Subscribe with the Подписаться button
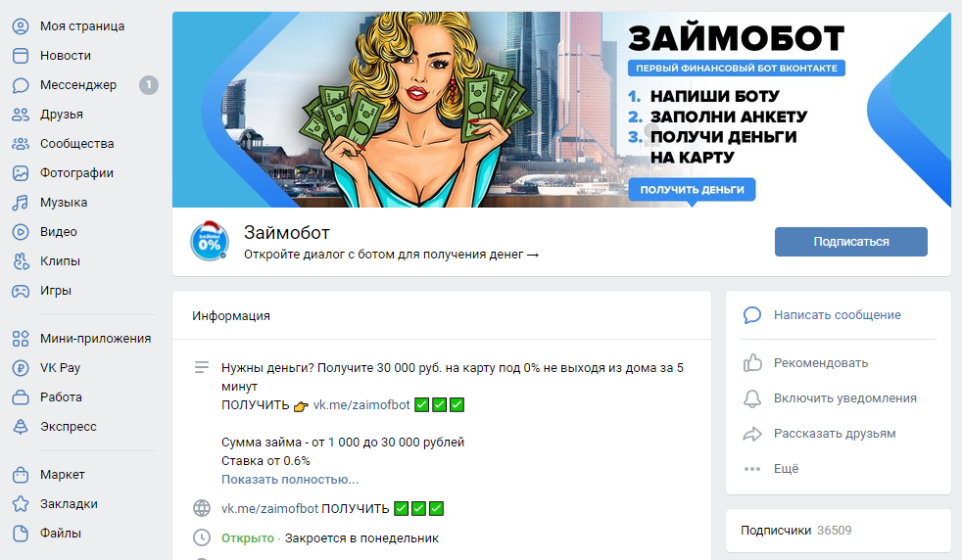This screenshot has height=560, width=962. (851, 242)
